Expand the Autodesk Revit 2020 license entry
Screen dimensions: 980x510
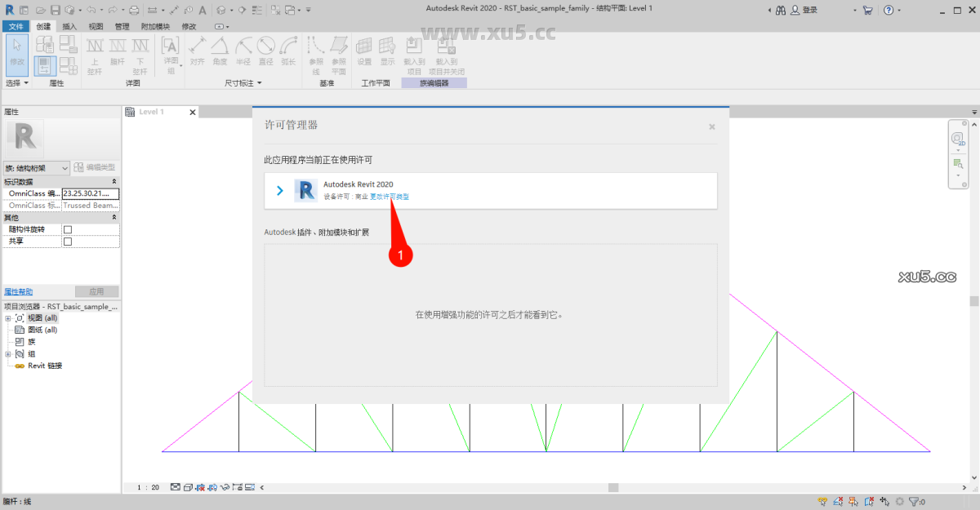[281, 189]
